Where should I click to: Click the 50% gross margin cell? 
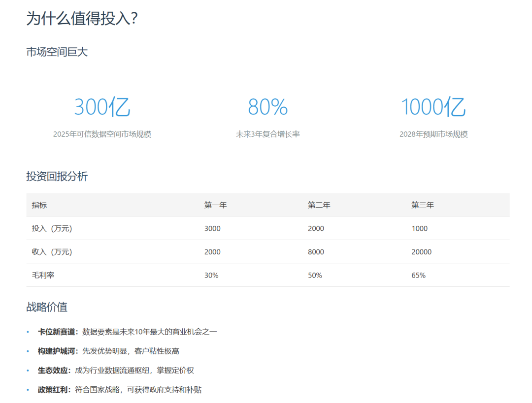click(x=315, y=275)
